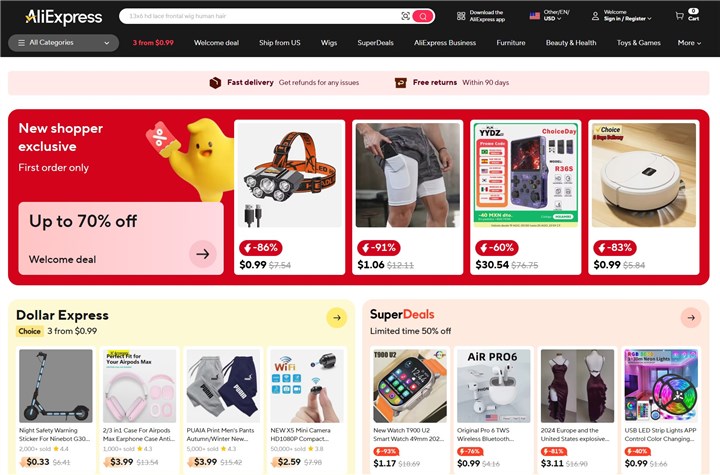Open the shopping cart icon
This screenshot has height=475, width=720.
(680, 16)
